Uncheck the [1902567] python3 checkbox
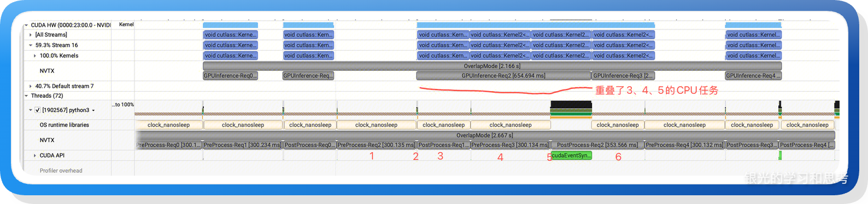868x204 pixels. coord(38,110)
